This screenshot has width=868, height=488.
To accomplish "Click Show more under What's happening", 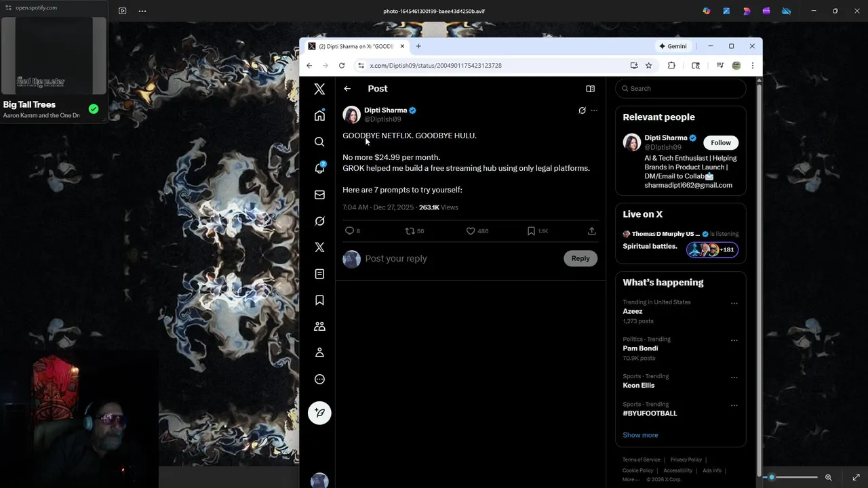I will tap(640, 435).
